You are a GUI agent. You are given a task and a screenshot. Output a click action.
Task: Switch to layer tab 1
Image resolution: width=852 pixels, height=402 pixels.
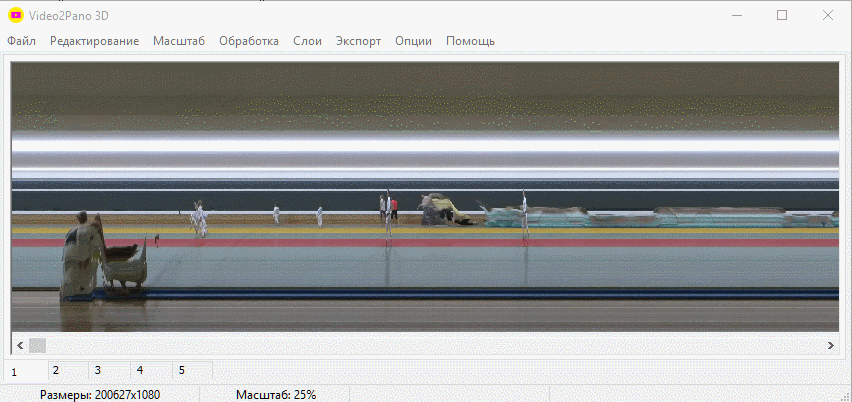[26, 372]
